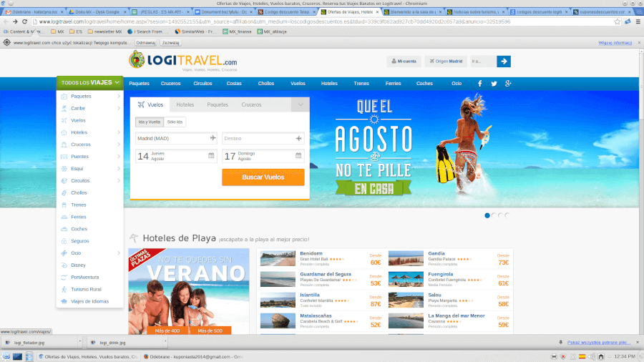Click the Trenes train icon in sidebar
This screenshot has width=644, height=362.
[64, 205]
